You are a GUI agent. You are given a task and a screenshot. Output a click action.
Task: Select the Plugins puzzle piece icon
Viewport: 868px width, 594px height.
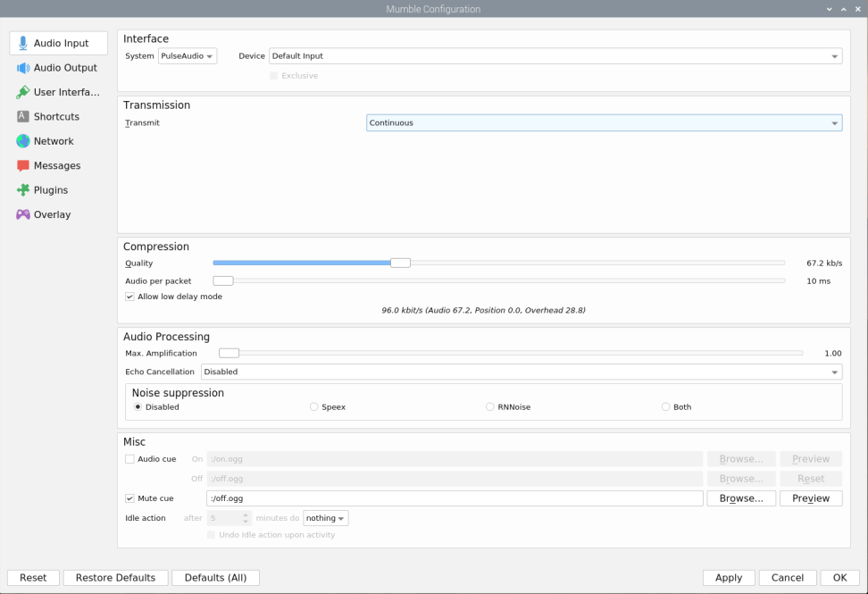pos(23,190)
